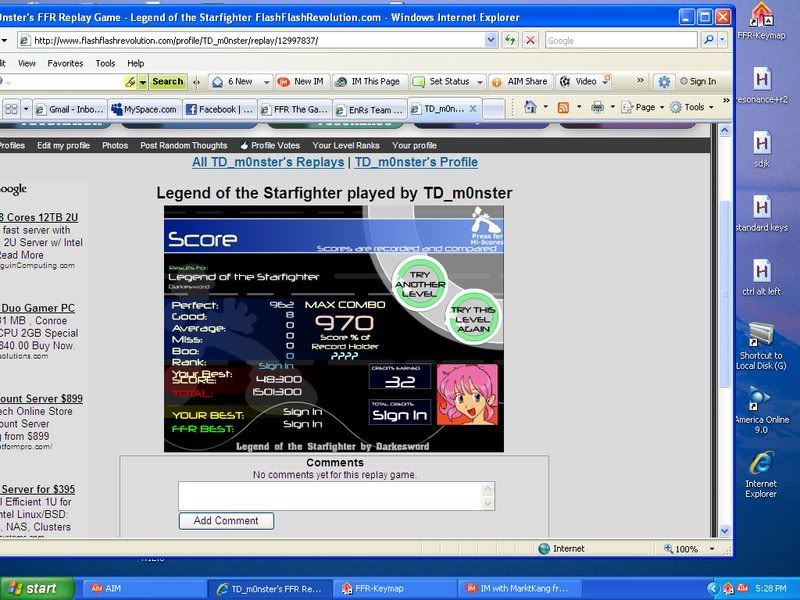This screenshot has height=600, width=800.
Task: Open All TD_m0nster's Replays link
Action: coord(268,162)
